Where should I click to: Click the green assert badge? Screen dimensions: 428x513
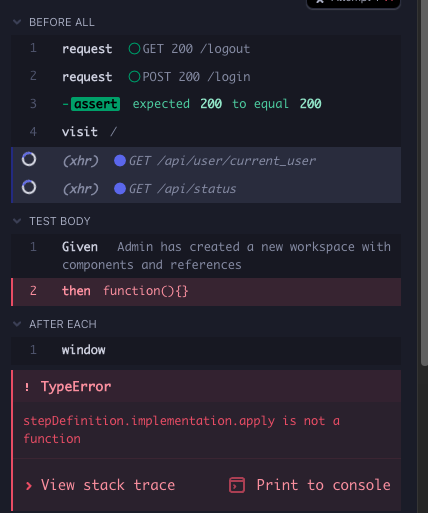95,104
